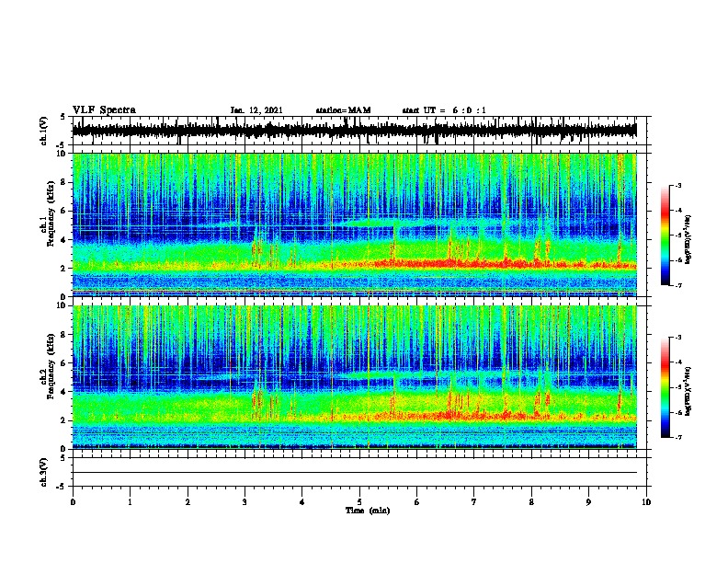Click the ch.1 spectrogram color scale bar
This screenshot has width=728, height=563.
665,236
